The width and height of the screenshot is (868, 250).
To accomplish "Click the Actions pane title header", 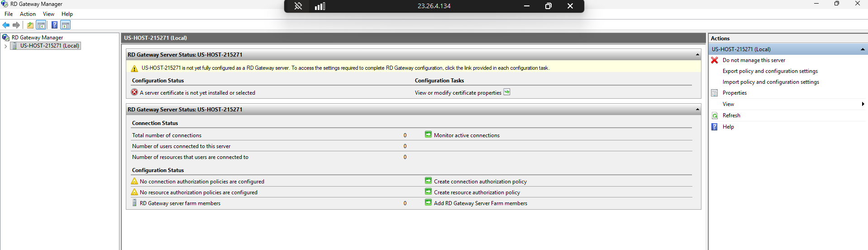I will [788, 38].
